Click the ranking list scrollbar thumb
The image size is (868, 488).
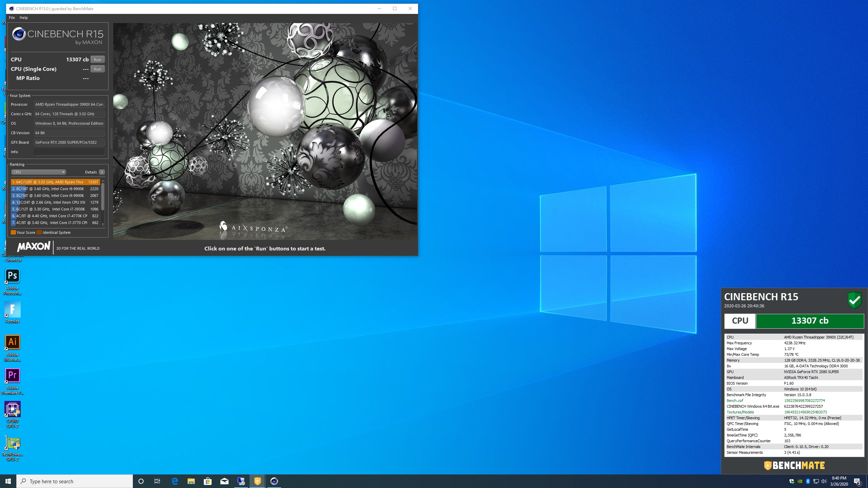pyautogui.click(x=103, y=197)
